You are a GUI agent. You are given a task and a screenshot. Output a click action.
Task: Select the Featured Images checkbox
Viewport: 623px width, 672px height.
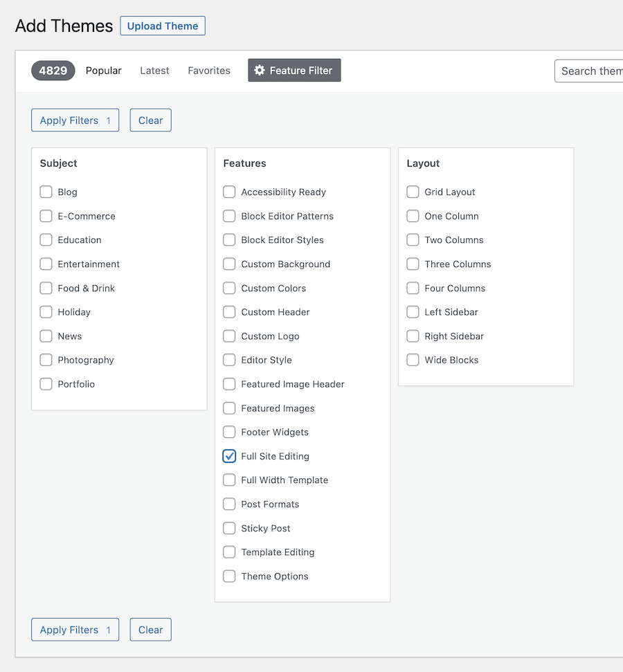pyautogui.click(x=229, y=408)
